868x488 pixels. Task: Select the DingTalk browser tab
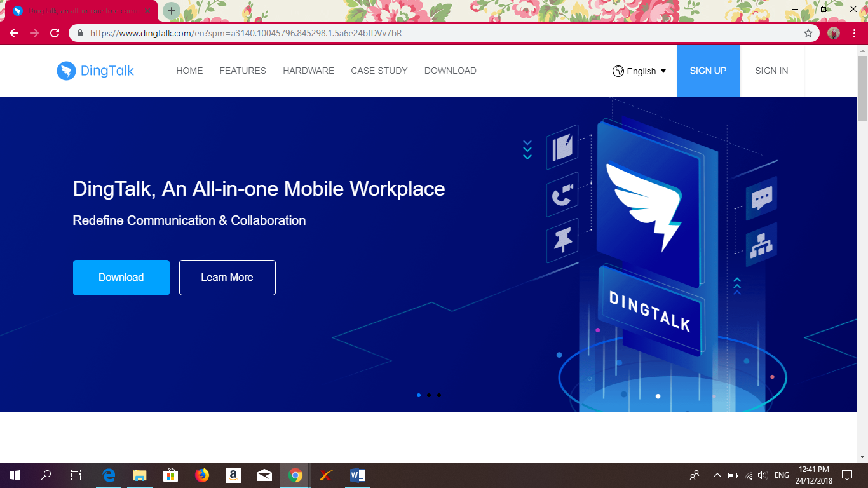81,11
